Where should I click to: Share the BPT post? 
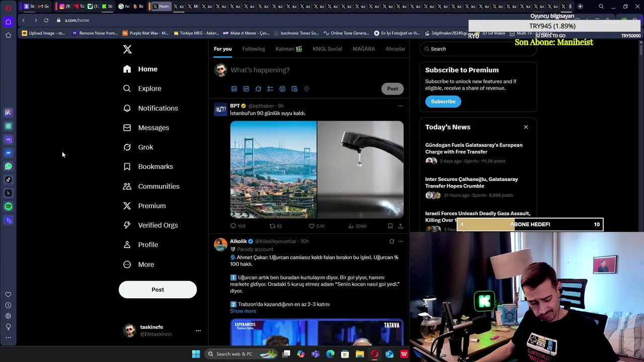tap(400, 226)
